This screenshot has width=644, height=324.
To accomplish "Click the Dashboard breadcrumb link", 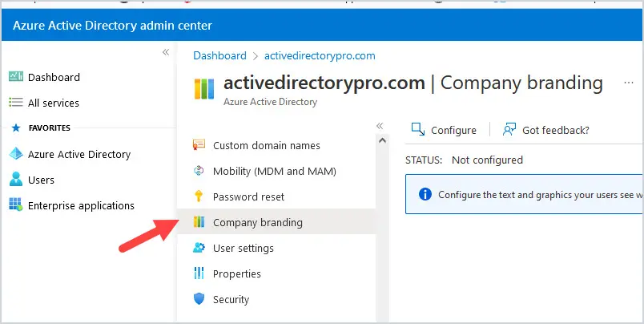I will click(x=219, y=55).
